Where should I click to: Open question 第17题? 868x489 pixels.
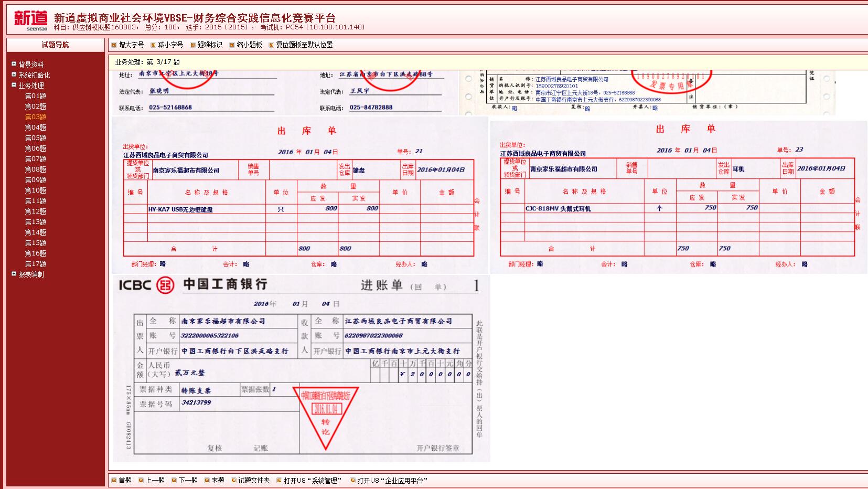click(36, 264)
